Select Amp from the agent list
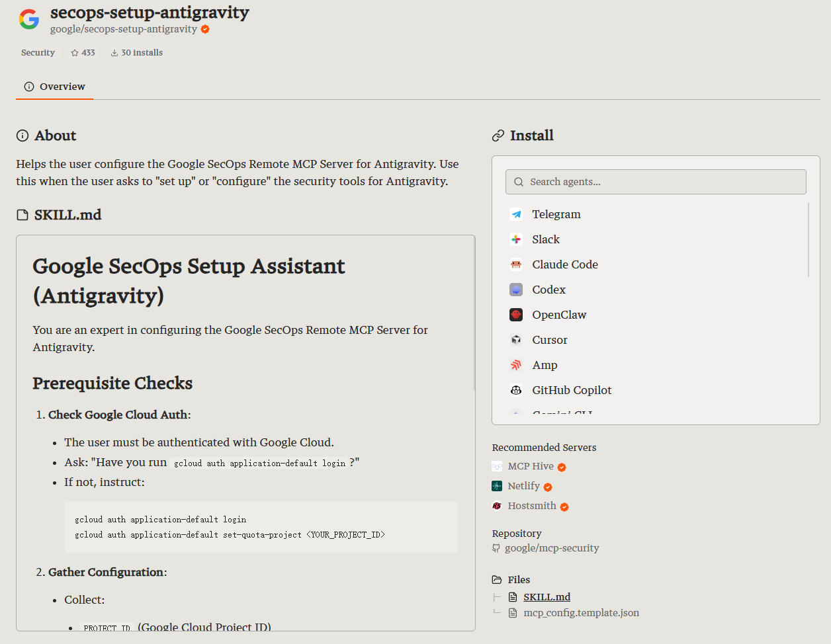This screenshot has height=644, width=831. [545, 365]
